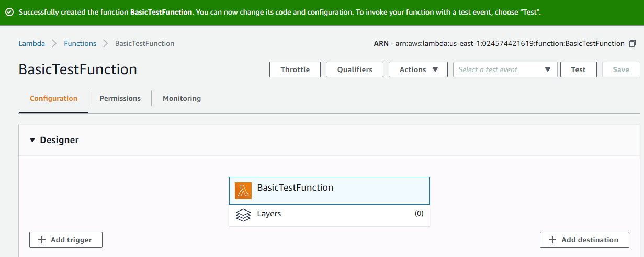Go to the Lambda breadcrumb link
This screenshot has width=644, height=257.
[x=32, y=43]
